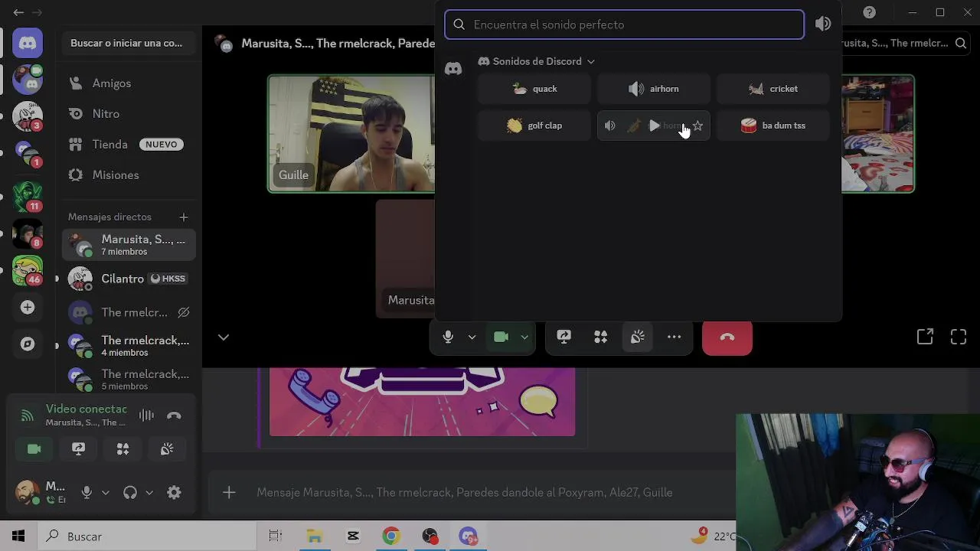This screenshot has width=980, height=551.
Task: Open more options in call bar
Action: [675, 337]
